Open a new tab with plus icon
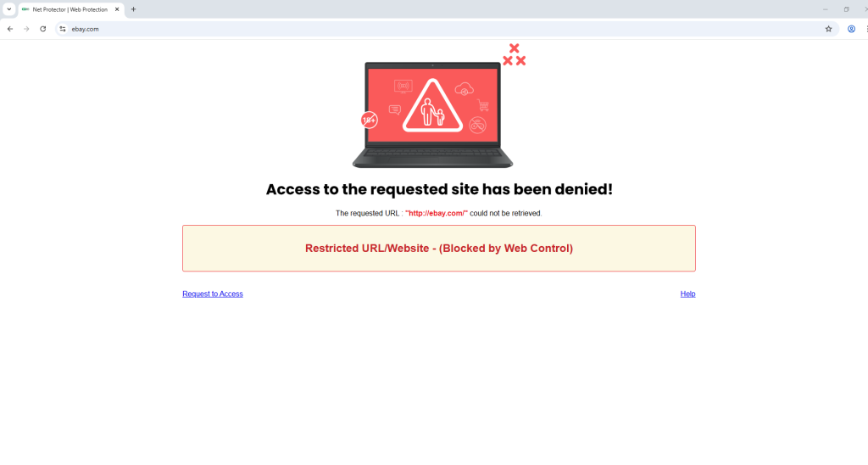 coord(133,9)
